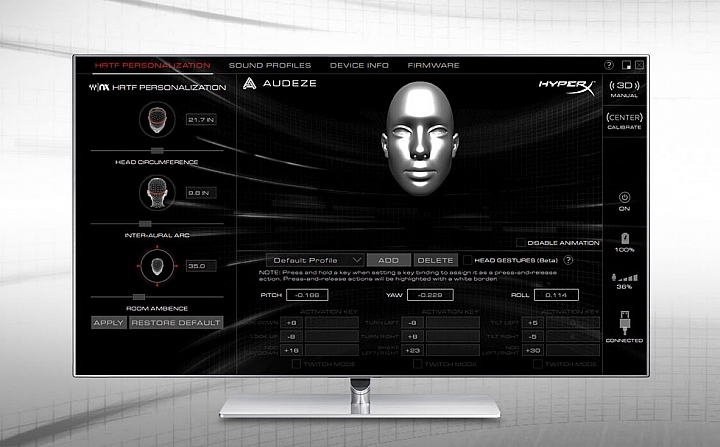Click the Tilt Right activation key field

click(x=573, y=336)
